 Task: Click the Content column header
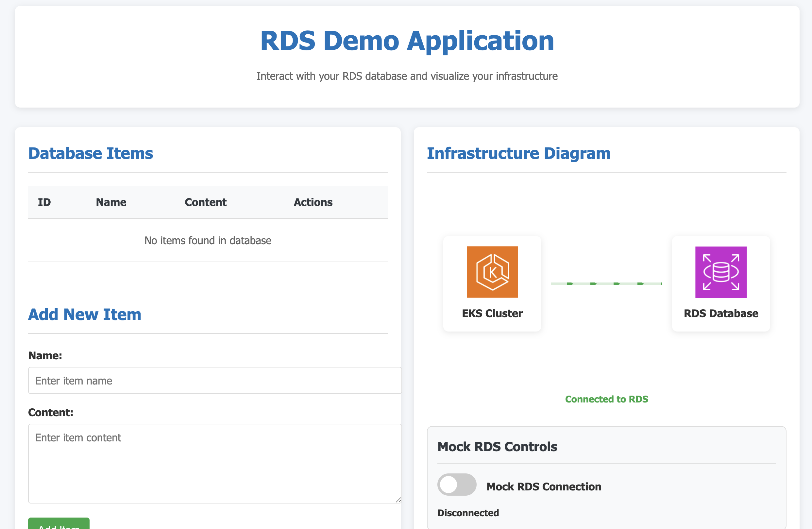click(x=205, y=202)
